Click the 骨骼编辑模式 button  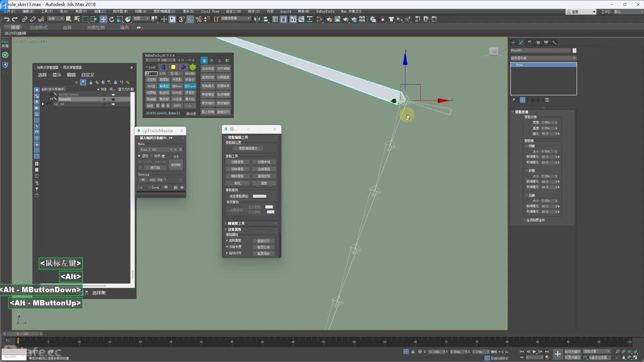(248, 148)
